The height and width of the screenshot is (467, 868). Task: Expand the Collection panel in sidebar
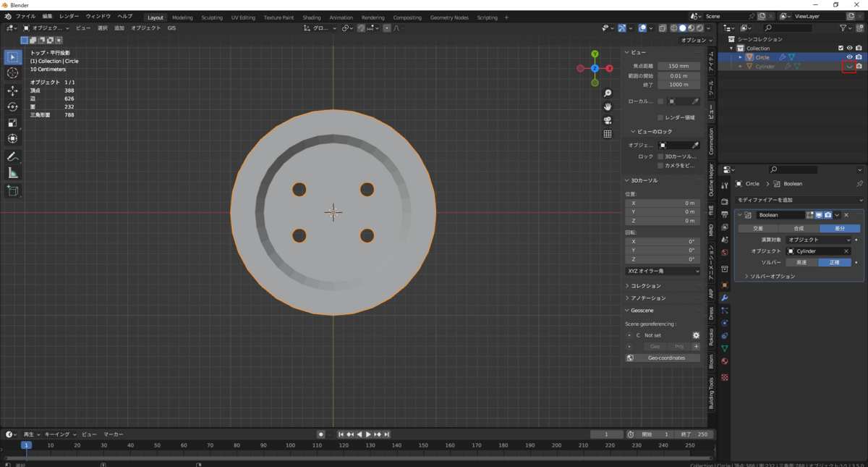click(646, 286)
